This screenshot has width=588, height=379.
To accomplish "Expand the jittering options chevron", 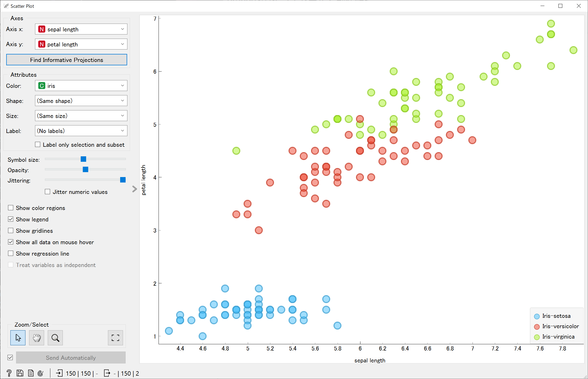I will click(x=134, y=189).
